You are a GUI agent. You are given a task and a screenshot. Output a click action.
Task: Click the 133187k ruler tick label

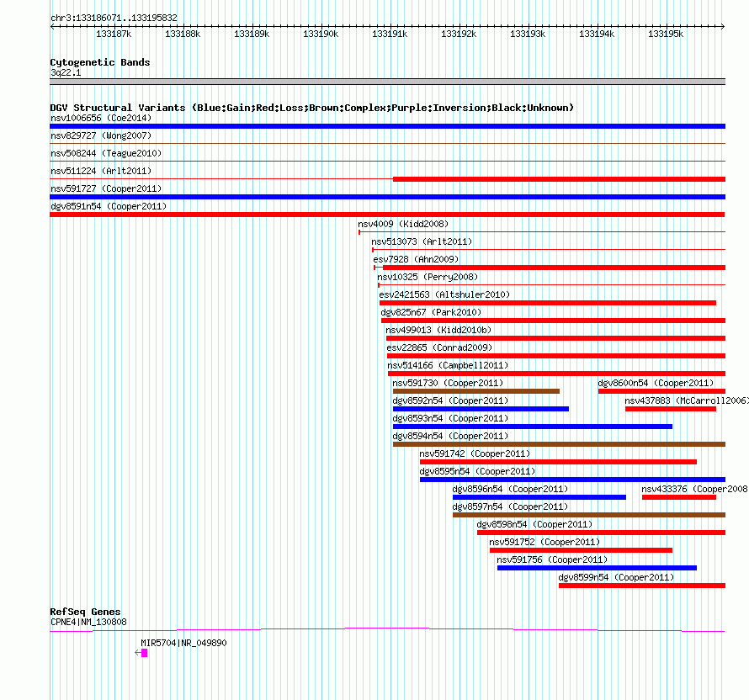pos(114,34)
